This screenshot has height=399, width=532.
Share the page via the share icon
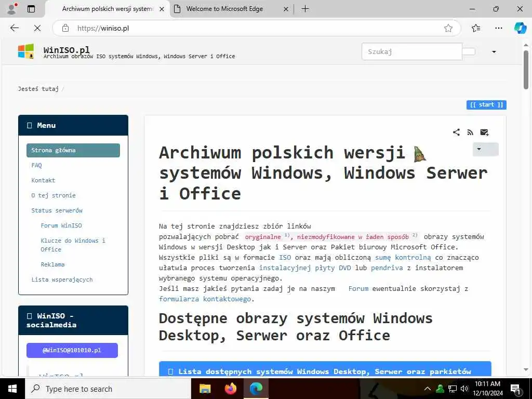tap(456, 132)
